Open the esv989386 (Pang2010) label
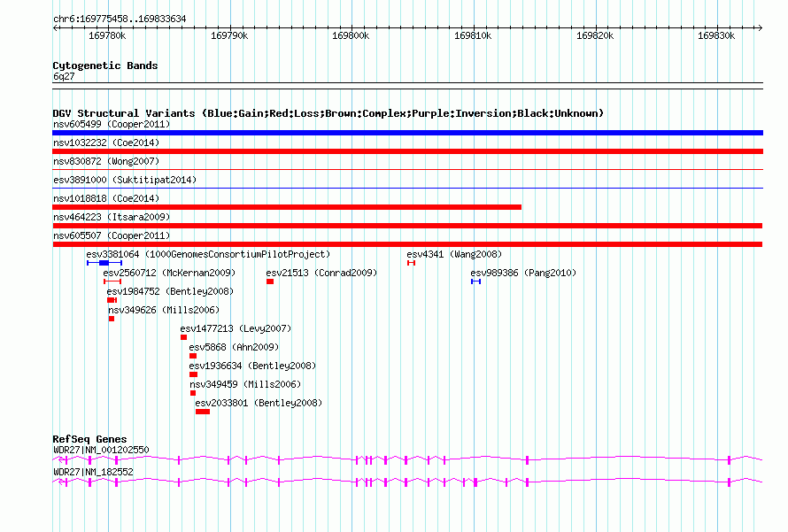 click(523, 273)
